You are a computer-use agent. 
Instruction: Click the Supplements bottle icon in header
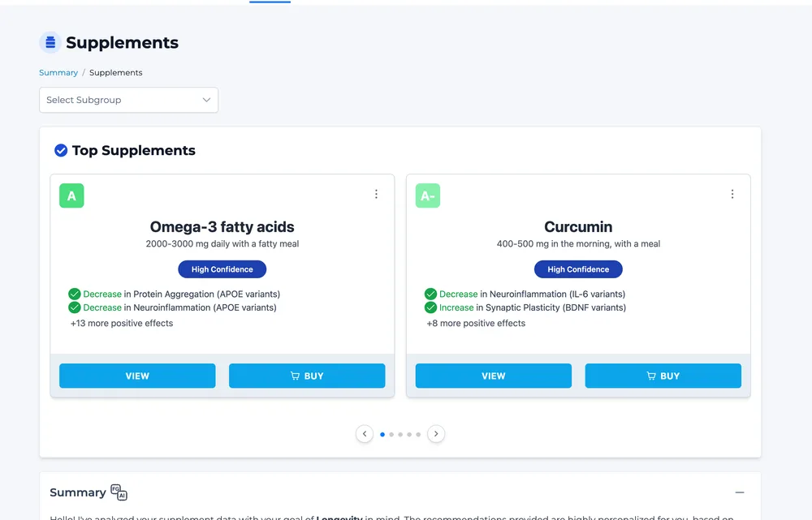tap(50, 42)
